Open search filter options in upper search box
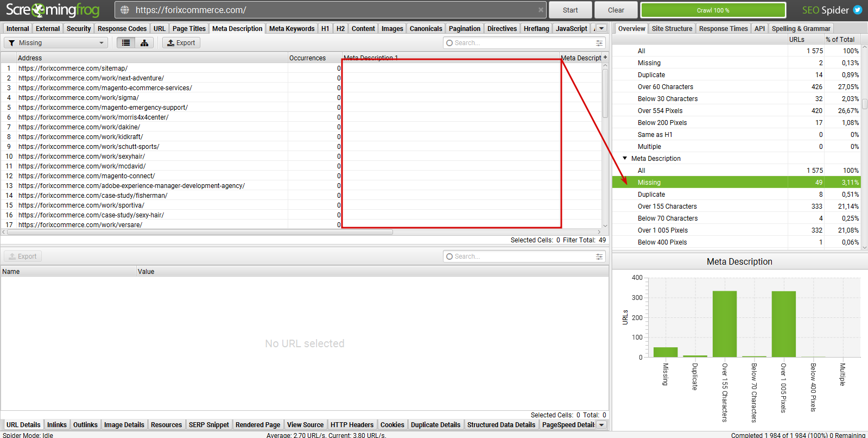This screenshot has height=438, width=868. tap(599, 43)
